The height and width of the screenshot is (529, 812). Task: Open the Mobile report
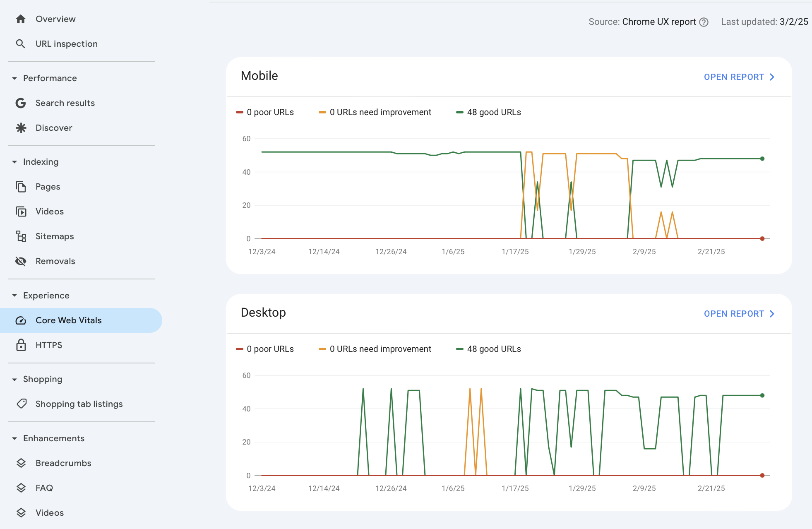point(739,77)
